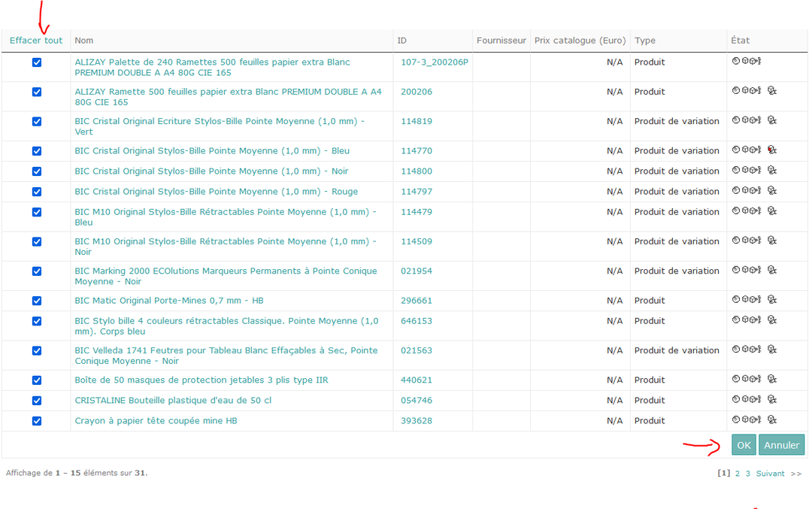Image resolution: width=812 pixels, height=509 pixels.
Task: Click cube with list icon in row 440621
Action: pos(756,379)
